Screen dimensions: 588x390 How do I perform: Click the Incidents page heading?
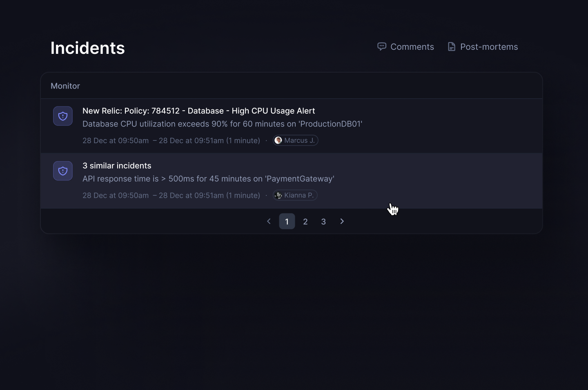87,48
